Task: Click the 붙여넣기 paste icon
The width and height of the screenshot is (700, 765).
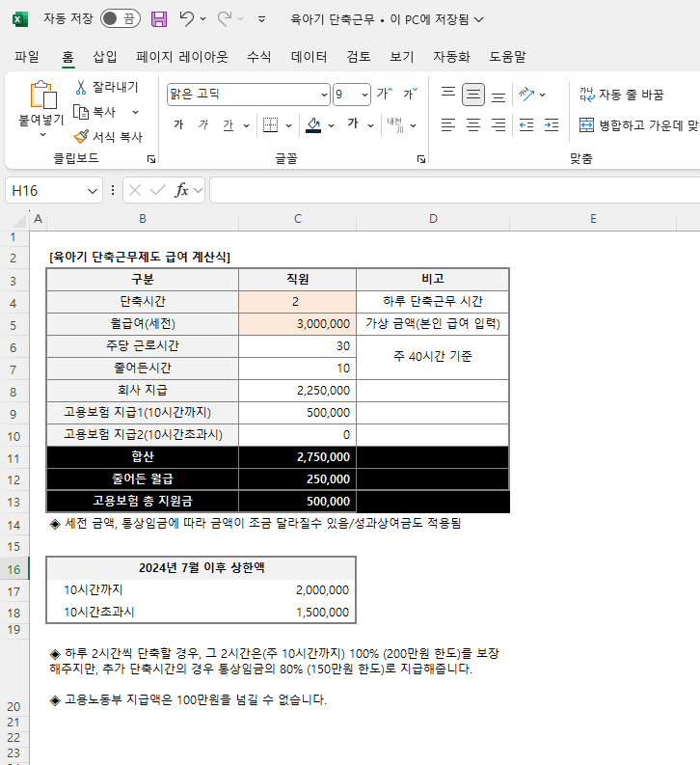Action: pyautogui.click(x=42, y=95)
